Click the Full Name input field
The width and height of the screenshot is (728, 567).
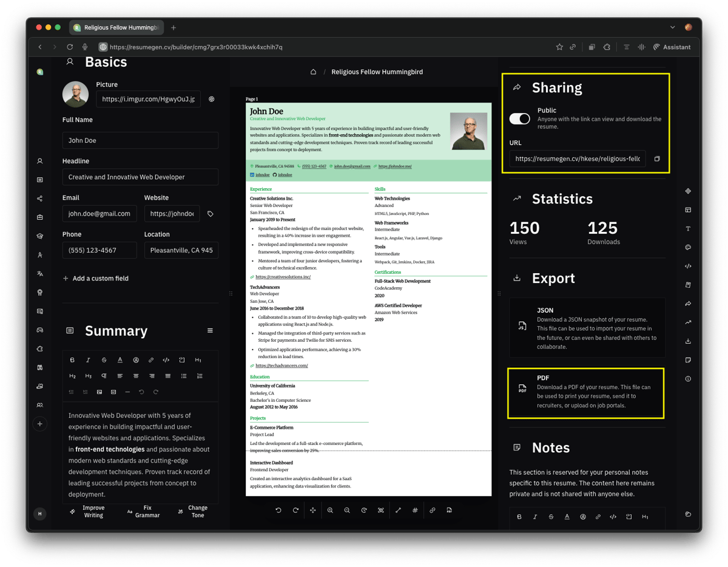140,140
